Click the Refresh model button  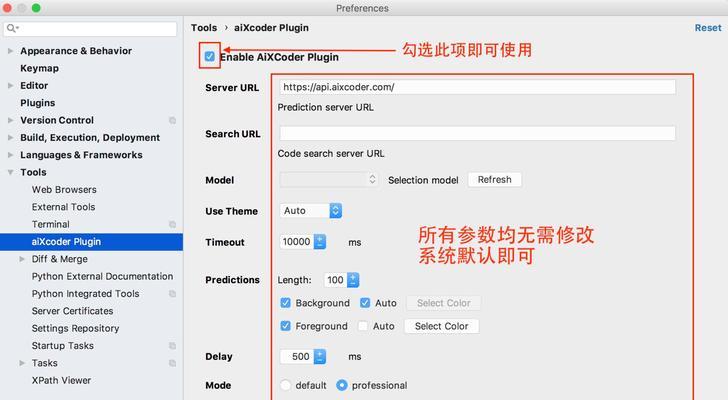[494, 180]
